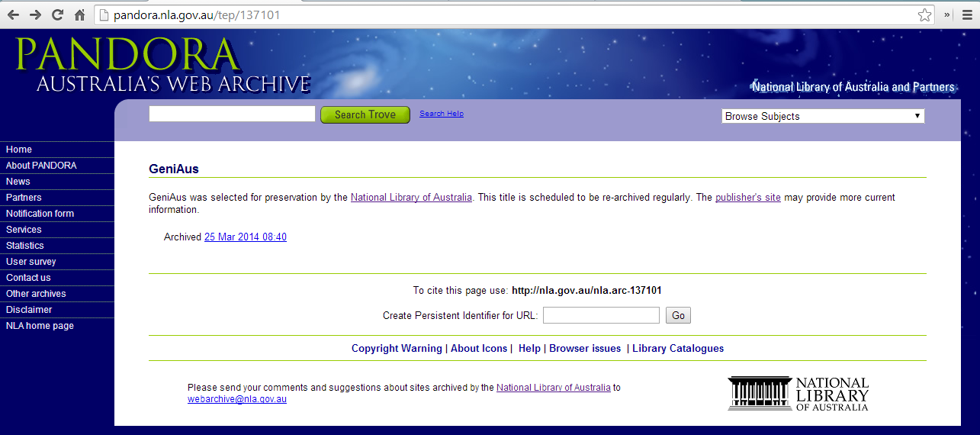Open Home in the side menu
Screen dimensions: 980x435
[57, 150]
